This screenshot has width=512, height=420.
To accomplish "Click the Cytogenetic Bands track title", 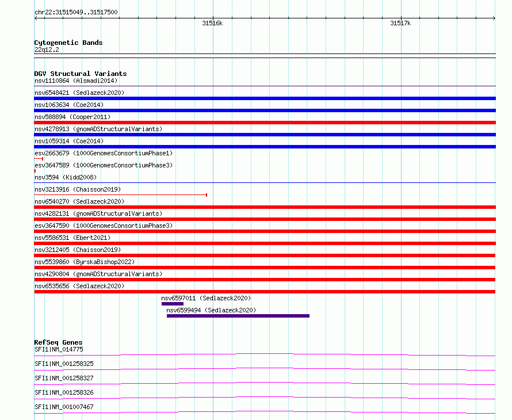I will pos(68,43).
